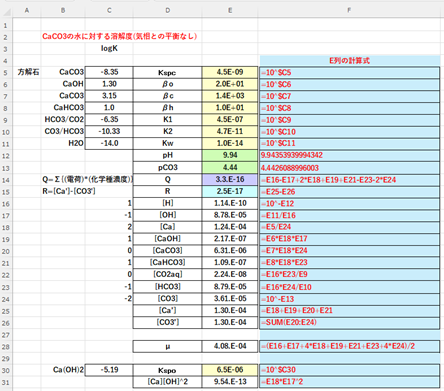Screen dimensions: 444x391
Task: Select the [Ca] concentration 1.24.E-04
Action: [x=230, y=227]
